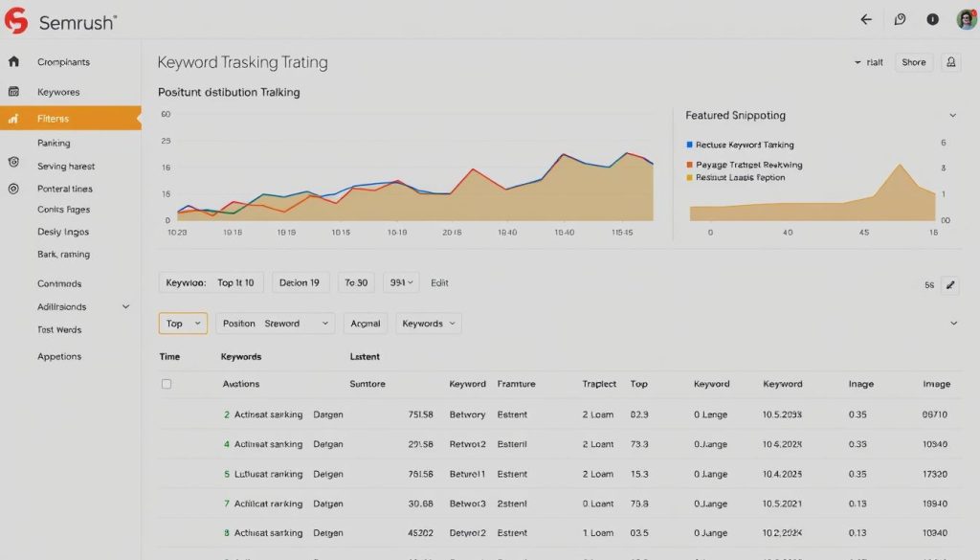Click the info icon near the profile
The height and width of the screenshot is (560, 980).
tap(932, 18)
